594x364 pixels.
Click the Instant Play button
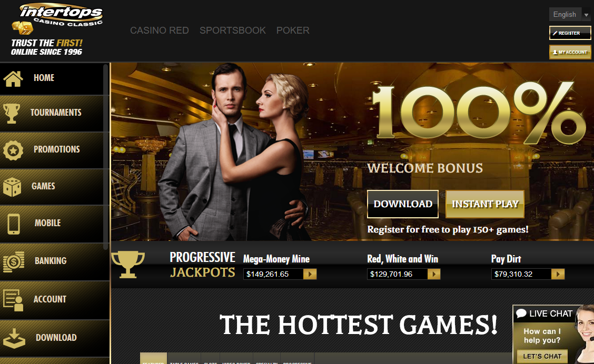[x=485, y=204]
